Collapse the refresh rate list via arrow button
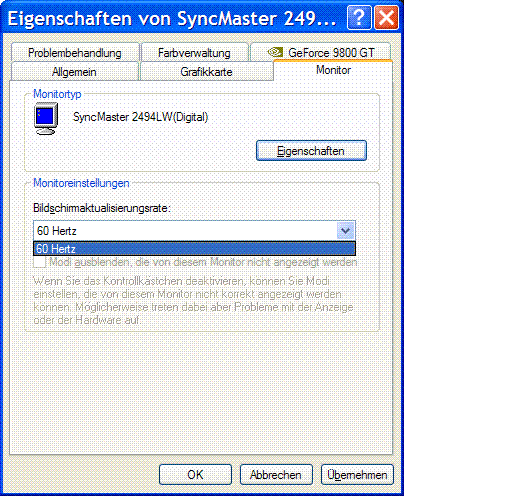This screenshot has height=496, width=512. pyautogui.click(x=345, y=230)
